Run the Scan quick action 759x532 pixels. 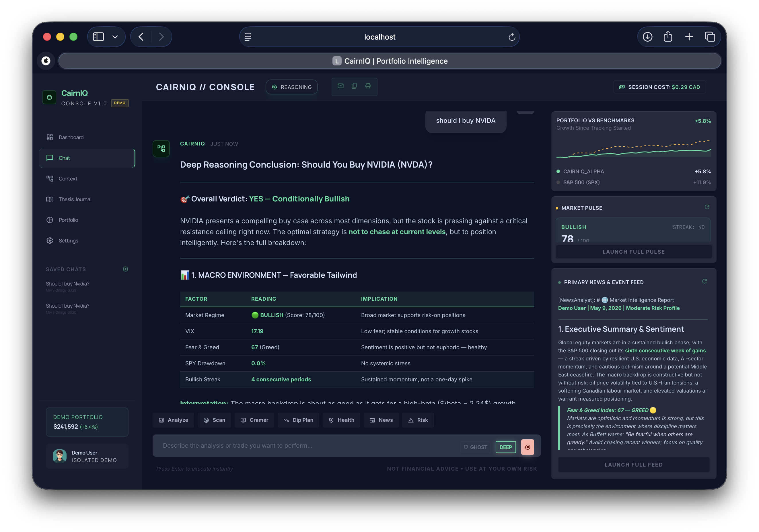coord(215,420)
